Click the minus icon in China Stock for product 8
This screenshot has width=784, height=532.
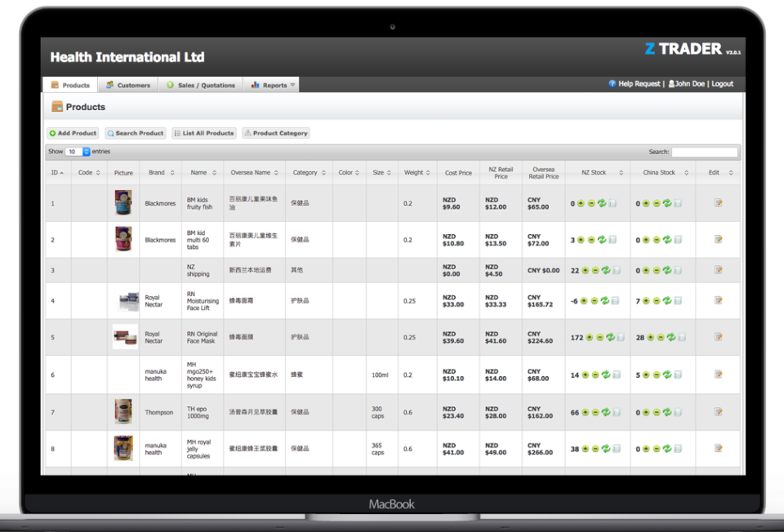657,449
